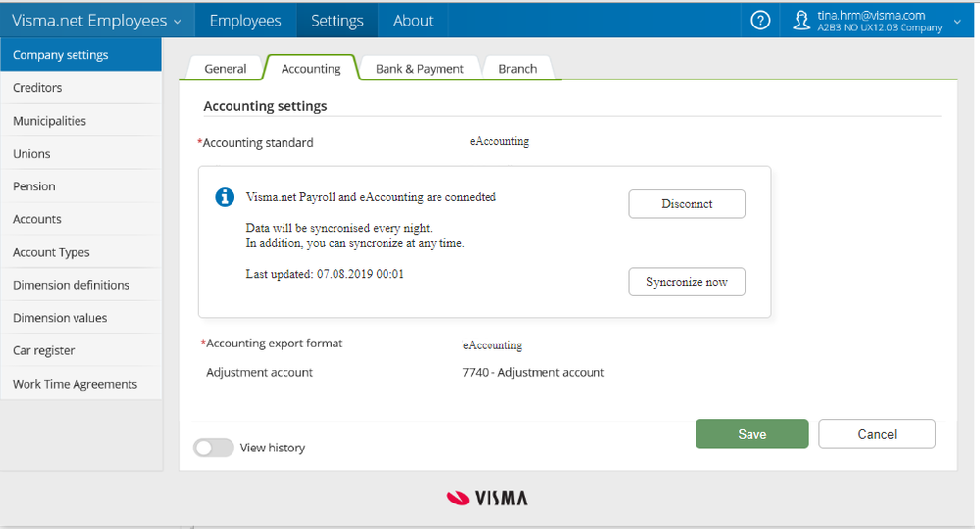Screen dimensions: 980x529
Task: Open Creditors in the sidebar
Action: tap(80, 87)
